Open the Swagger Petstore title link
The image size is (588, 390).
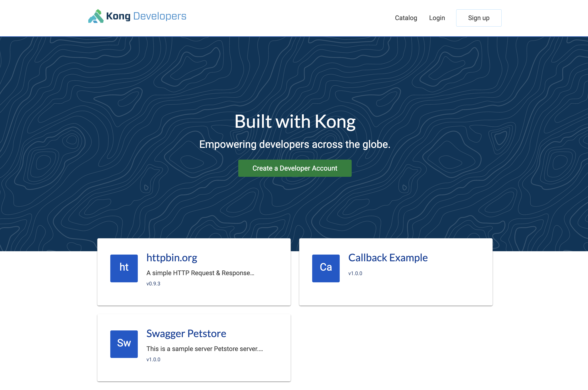point(186,334)
